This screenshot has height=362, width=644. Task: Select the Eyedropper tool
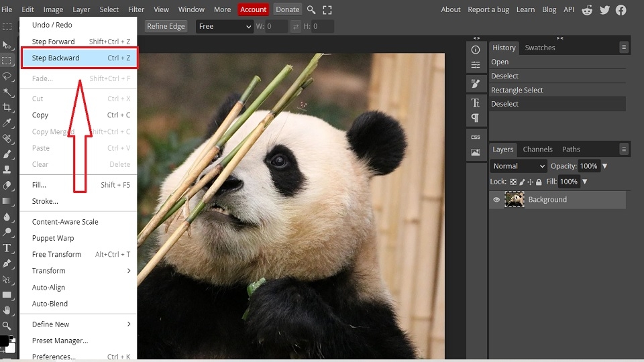point(7,123)
